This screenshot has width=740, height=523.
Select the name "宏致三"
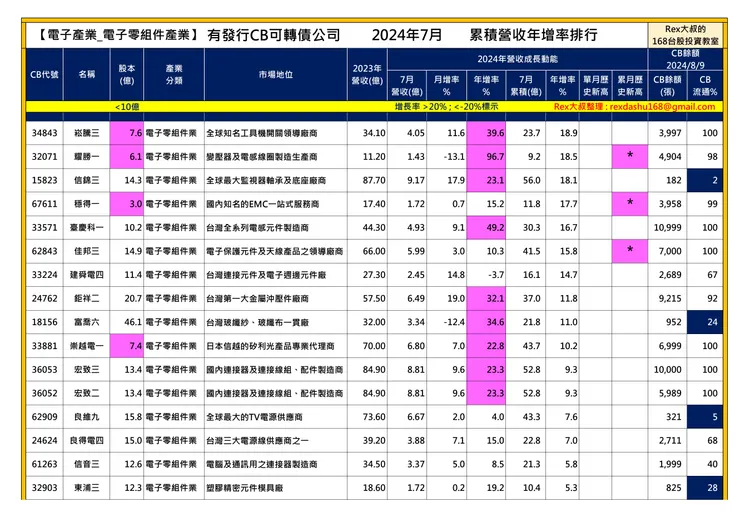pyautogui.click(x=87, y=370)
